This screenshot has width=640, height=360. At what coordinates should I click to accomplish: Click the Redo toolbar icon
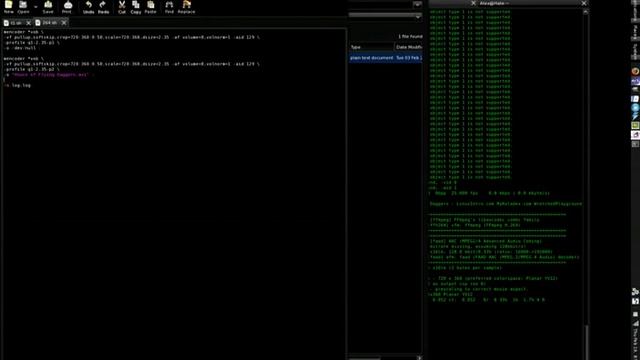[x=103, y=6]
